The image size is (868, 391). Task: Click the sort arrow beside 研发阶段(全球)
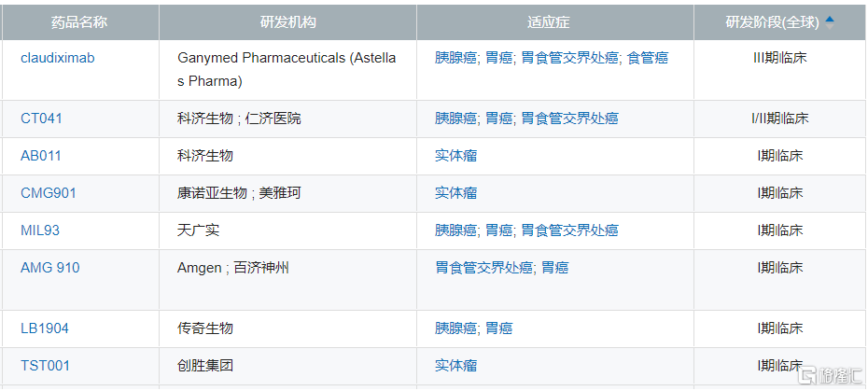click(x=830, y=21)
